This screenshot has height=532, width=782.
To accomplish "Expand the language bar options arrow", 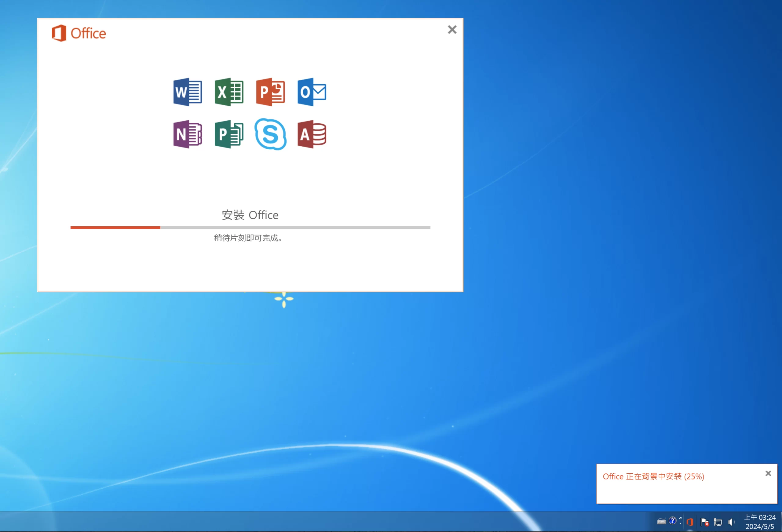I will point(680,523).
